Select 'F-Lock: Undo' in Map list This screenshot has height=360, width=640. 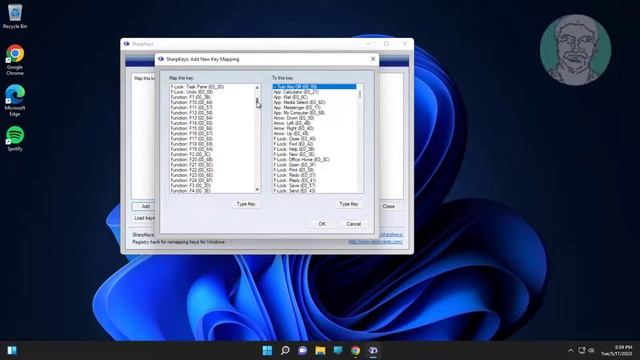click(x=192, y=92)
